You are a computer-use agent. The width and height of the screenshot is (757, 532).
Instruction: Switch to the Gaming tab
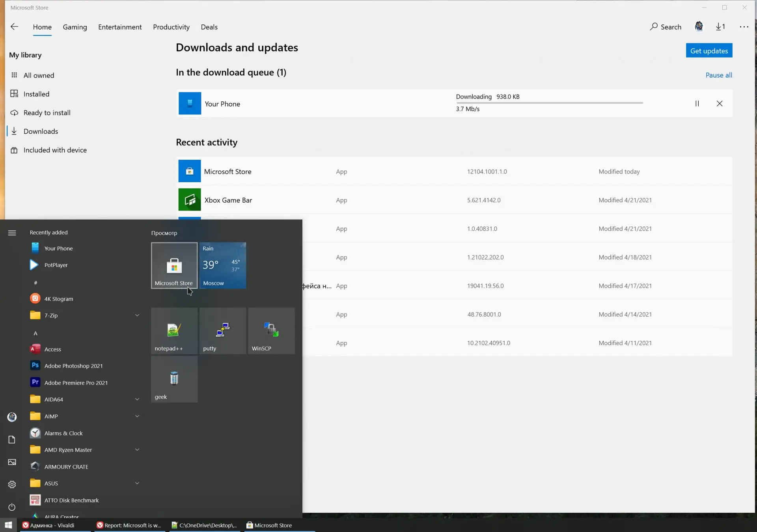(x=75, y=27)
